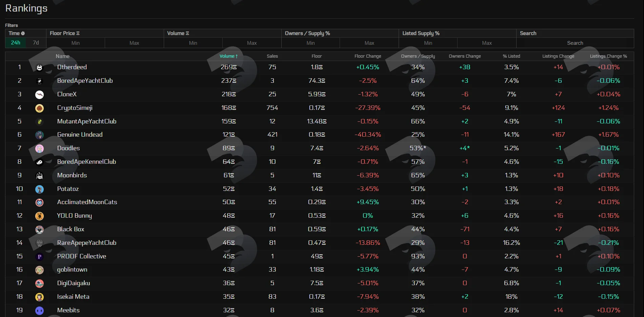Viewport: 644px width, 317px height.
Task: Open the CryptoSimeji collection link
Action: click(x=75, y=108)
